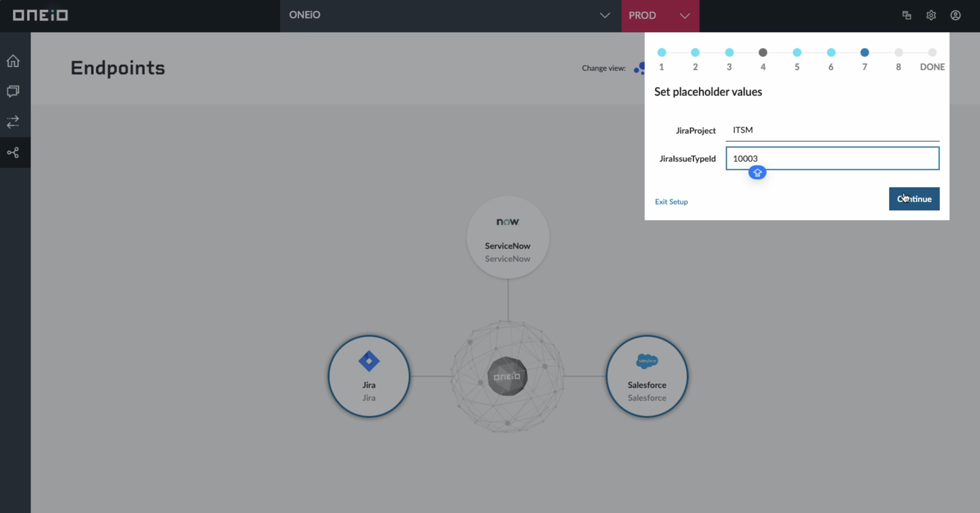Image resolution: width=980 pixels, height=513 pixels.
Task: Open the settings gear icon
Action: (931, 15)
